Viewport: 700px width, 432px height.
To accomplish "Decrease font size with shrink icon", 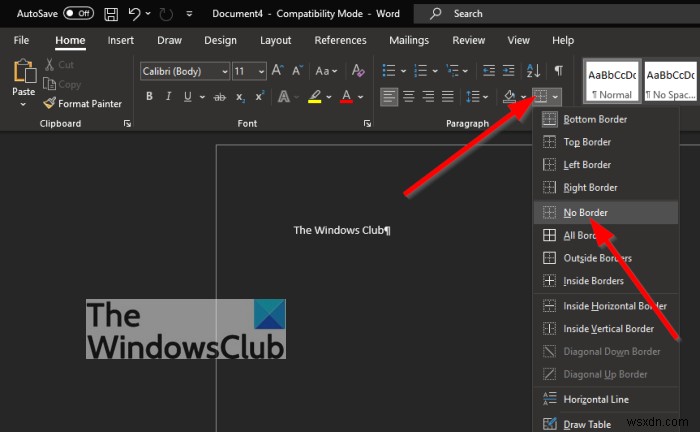I will click(297, 71).
